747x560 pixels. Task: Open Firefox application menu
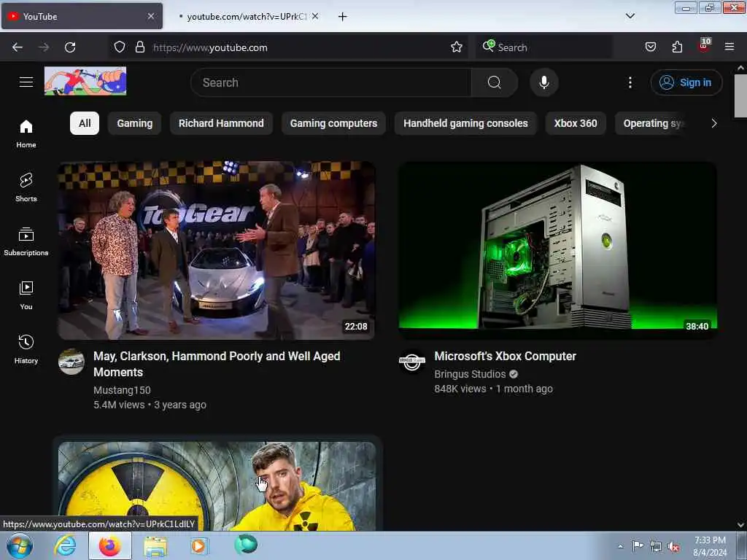point(729,47)
